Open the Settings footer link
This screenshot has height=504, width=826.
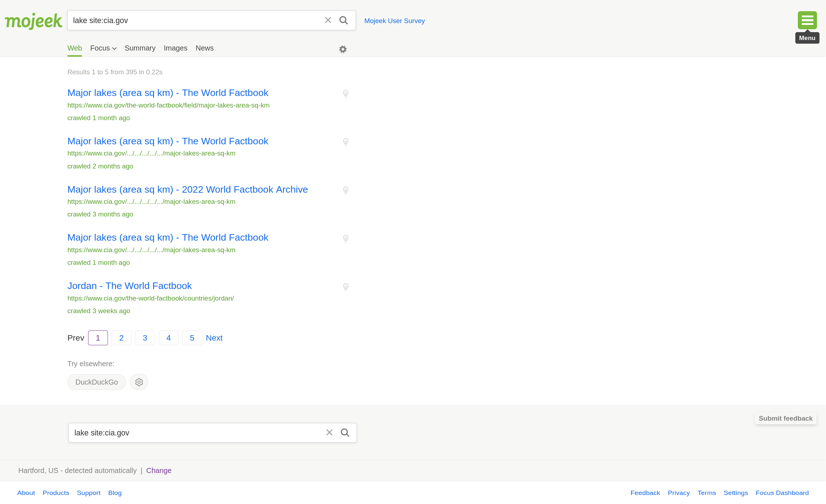[x=736, y=493]
